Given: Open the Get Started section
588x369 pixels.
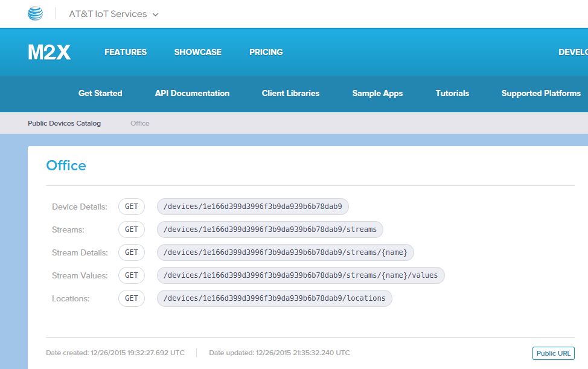Looking at the screenshot, I should pyautogui.click(x=100, y=94).
